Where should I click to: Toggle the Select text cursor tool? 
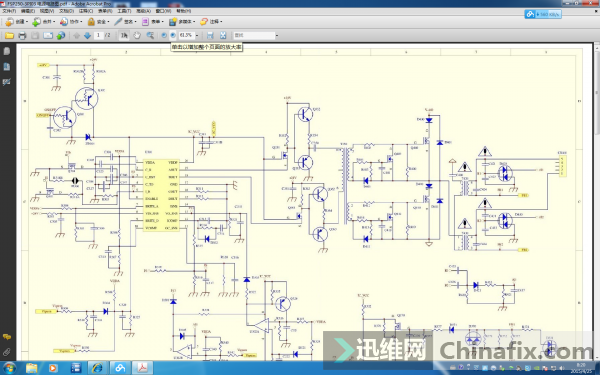[x=124, y=36]
